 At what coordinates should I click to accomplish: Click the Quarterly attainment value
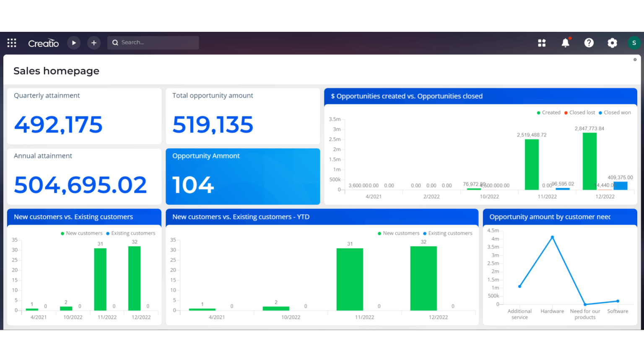tap(58, 124)
